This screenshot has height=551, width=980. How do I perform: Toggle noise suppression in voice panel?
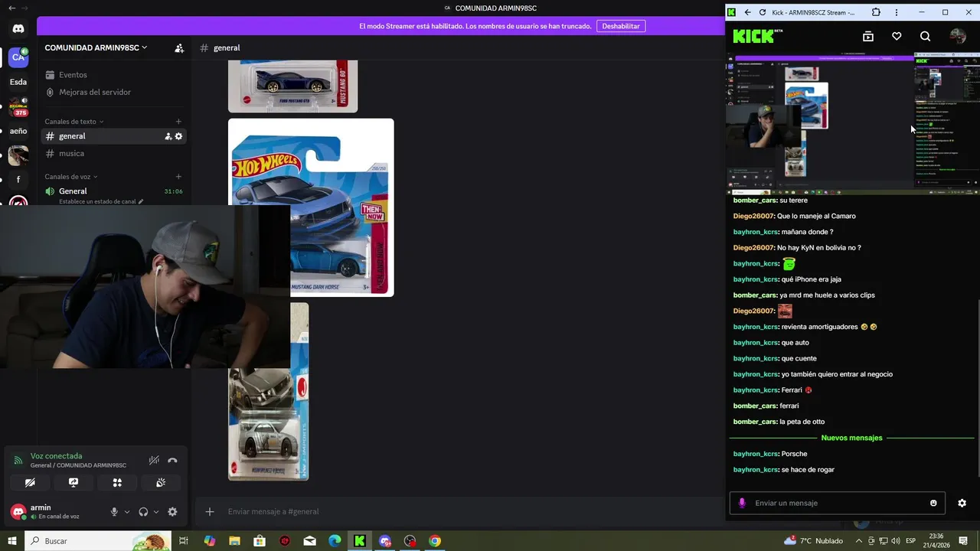[154, 460]
